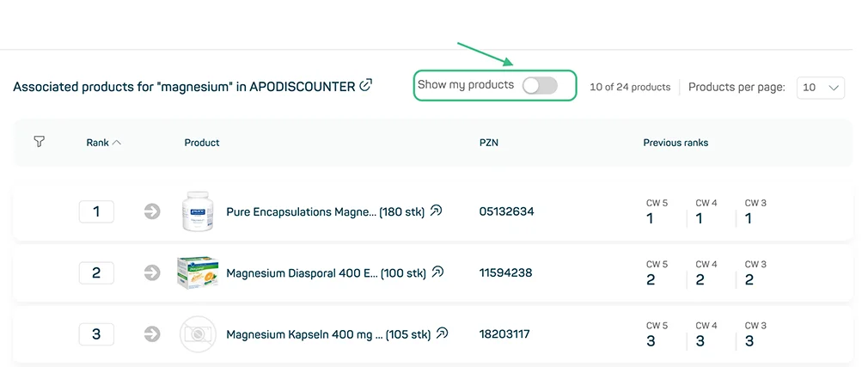The height and width of the screenshot is (367, 868).
Task: Click trend arrow icon in Magnesium Kapseln row
Action: [x=151, y=334]
